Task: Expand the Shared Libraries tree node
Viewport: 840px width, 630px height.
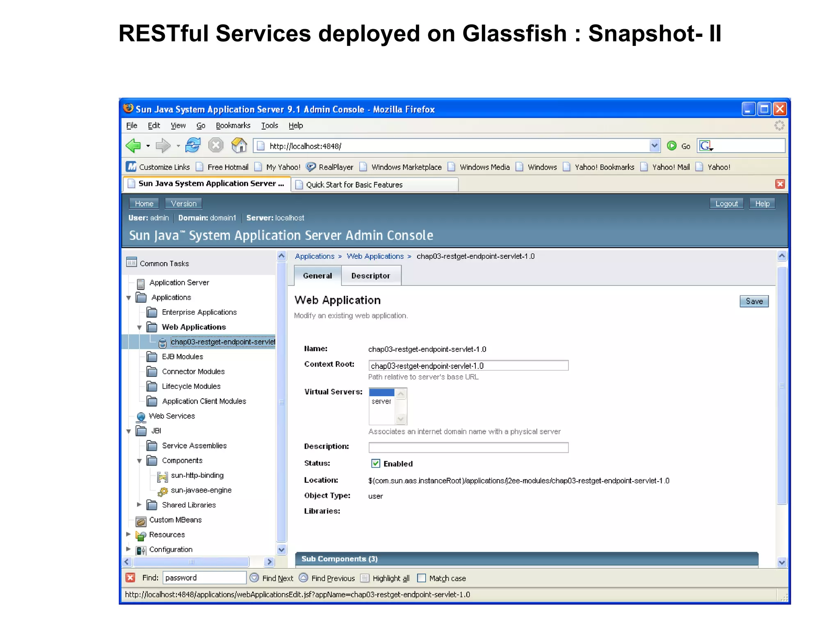Action: [x=139, y=504]
